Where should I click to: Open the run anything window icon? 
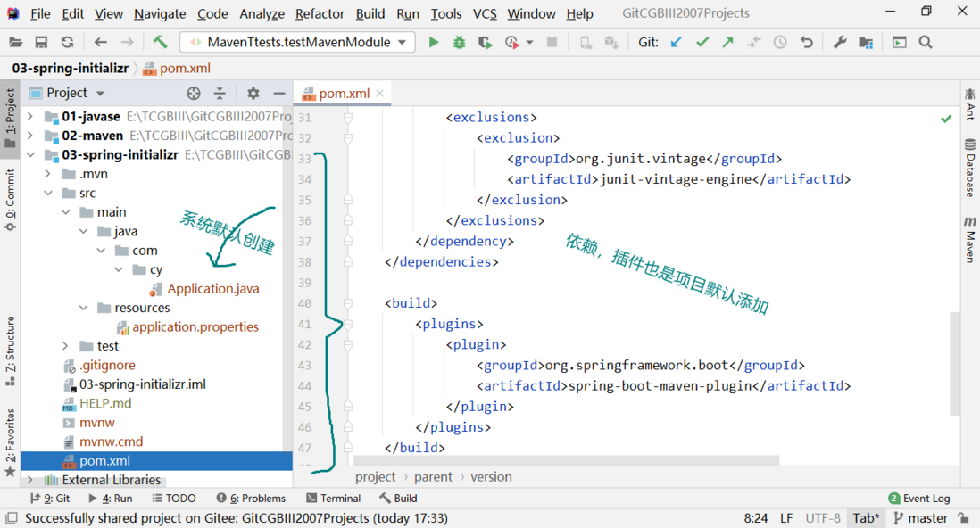coord(900,43)
